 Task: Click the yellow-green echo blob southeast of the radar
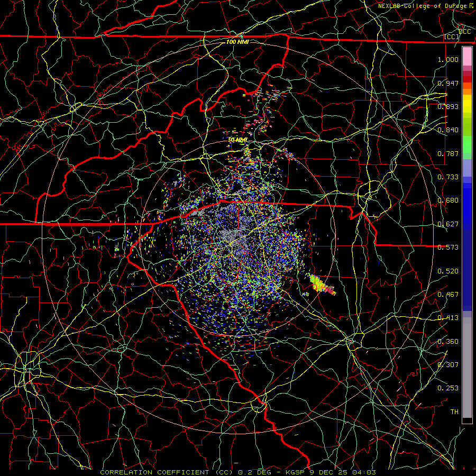tap(318, 282)
